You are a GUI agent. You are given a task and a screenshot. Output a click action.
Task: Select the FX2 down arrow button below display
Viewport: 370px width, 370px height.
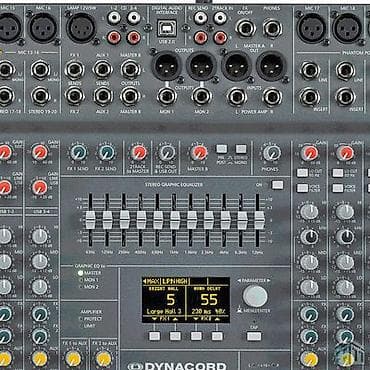pyautogui.click(x=196, y=336)
